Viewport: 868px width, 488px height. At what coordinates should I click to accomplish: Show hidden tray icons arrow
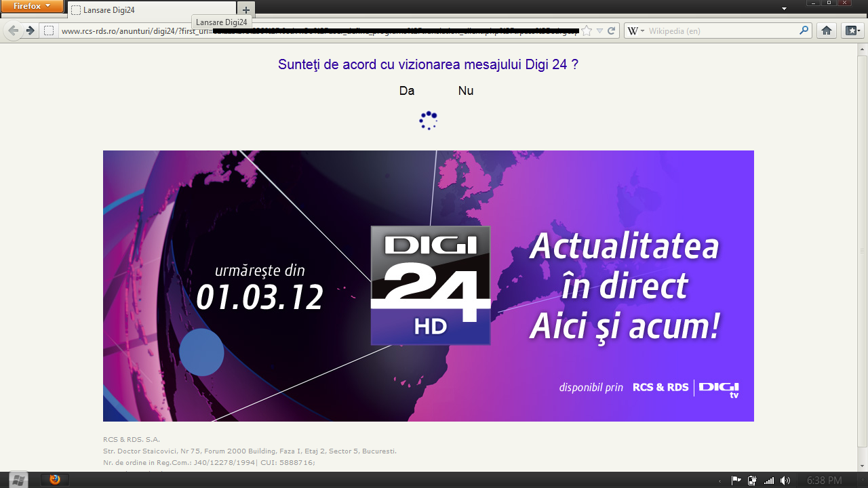[720, 481]
